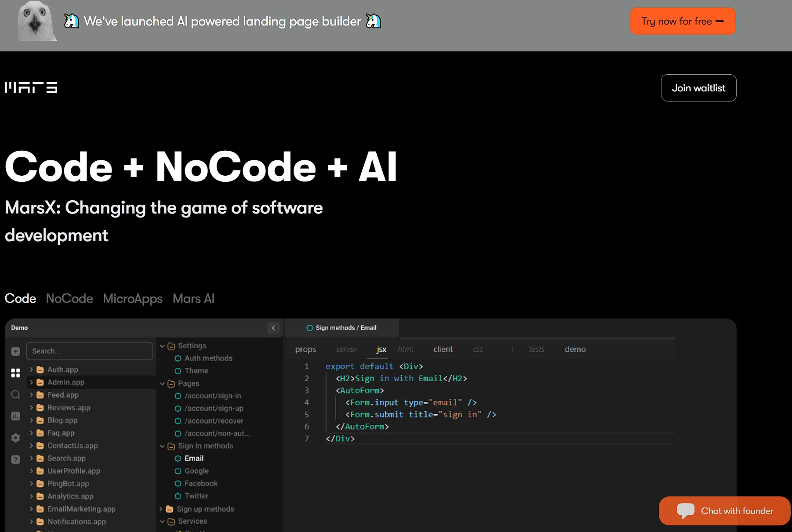Click the circle icon beside Google
Image resolution: width=792 pixels, height=532 pixels.
(x=178, y=471)
